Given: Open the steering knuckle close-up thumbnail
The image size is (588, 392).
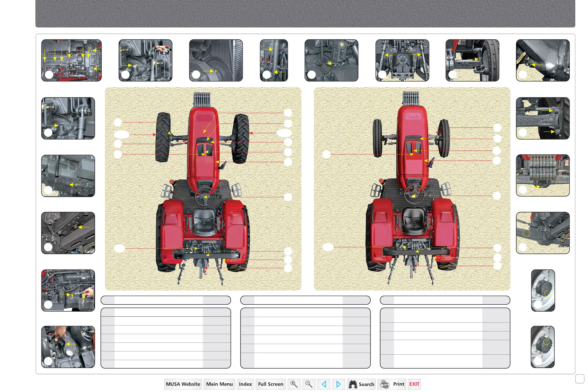Looking at the screenshot, I should (x=543, y=60).
